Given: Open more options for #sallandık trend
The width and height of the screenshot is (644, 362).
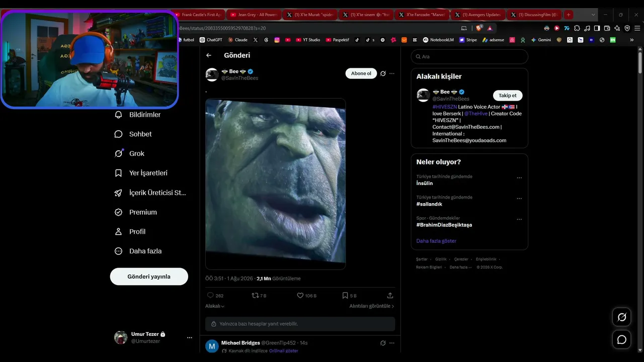Looking at the screenshot, I should coord(519,199).
